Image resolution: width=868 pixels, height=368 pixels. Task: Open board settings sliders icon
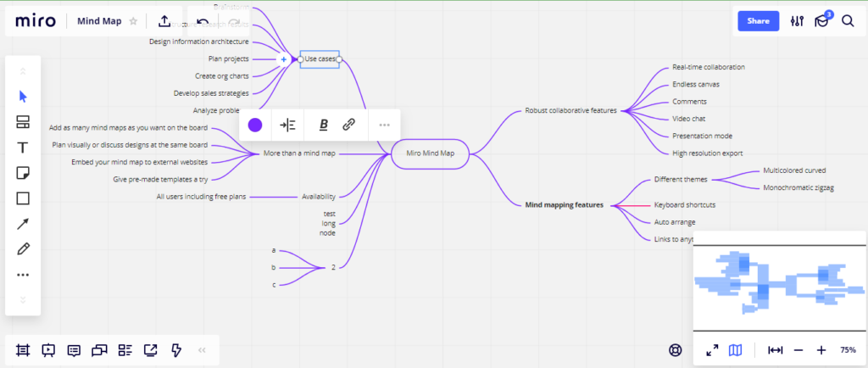coord(797,21)
